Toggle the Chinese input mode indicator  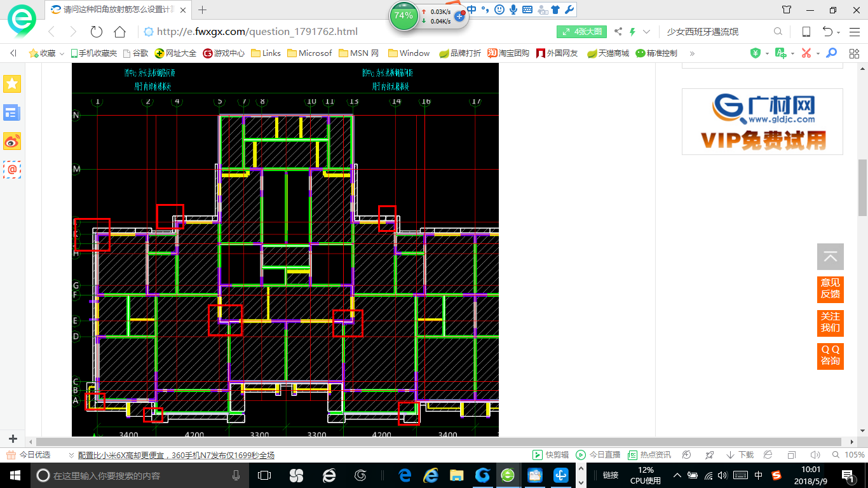click(758, 475)
